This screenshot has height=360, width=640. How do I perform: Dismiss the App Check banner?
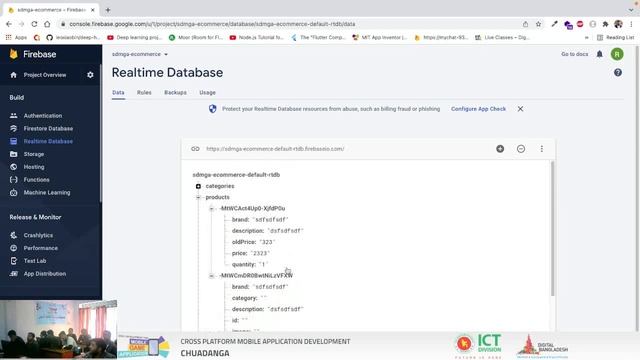pyautogui.click(x=520, y=109)
